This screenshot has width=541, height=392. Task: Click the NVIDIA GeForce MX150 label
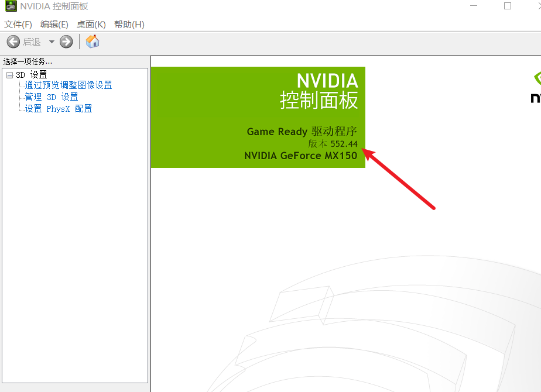tap(300, 156)
